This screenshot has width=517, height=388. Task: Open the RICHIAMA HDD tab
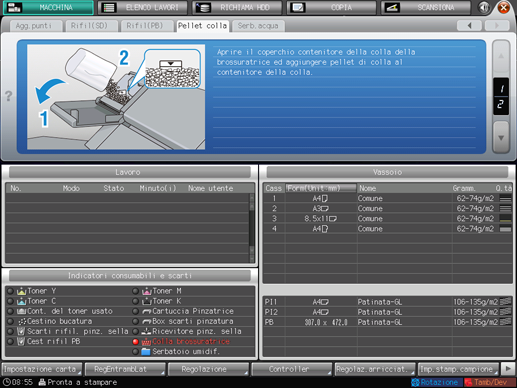(x=237, y=8)
